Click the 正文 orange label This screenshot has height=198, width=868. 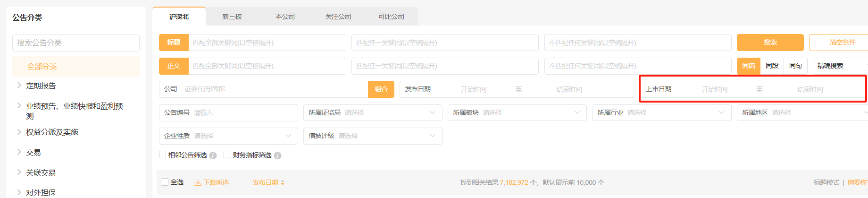point(174,66)
